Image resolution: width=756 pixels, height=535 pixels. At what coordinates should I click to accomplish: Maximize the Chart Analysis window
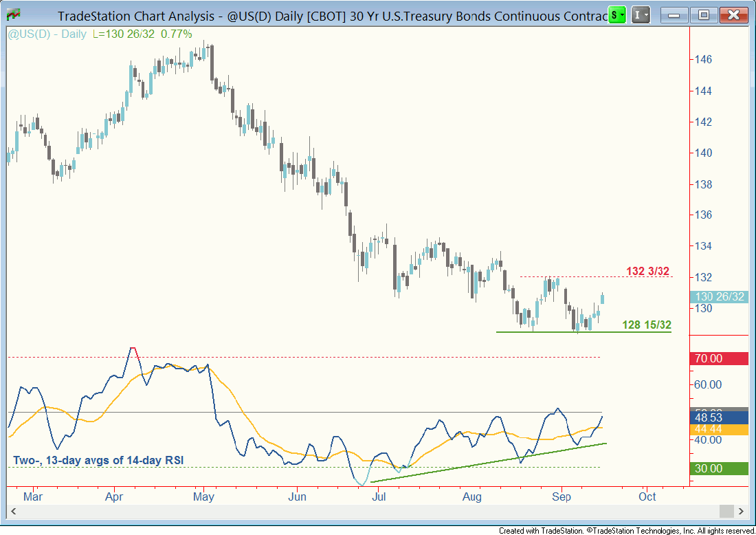pos(703,14)
